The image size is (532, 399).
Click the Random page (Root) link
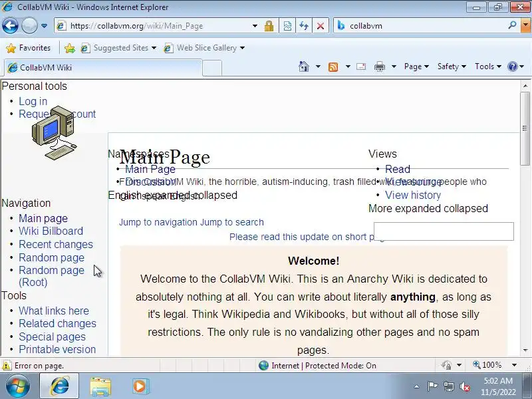[x=51, y=276]
